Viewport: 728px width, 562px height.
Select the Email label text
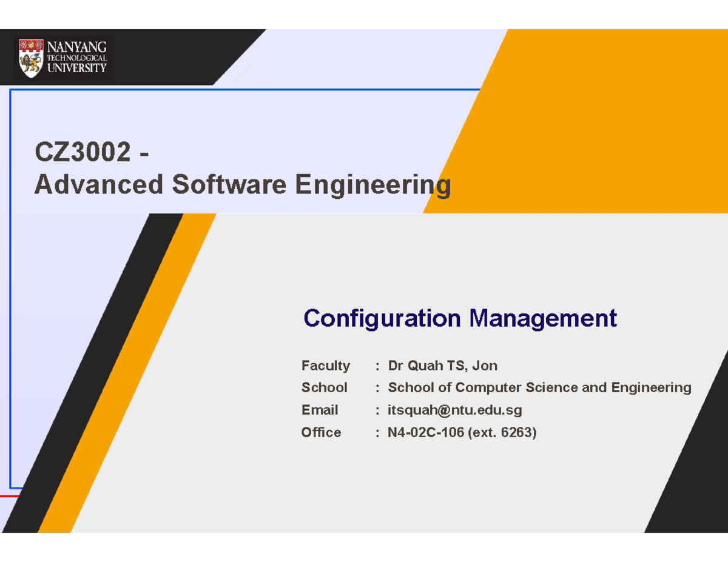(x=320, y=410)
